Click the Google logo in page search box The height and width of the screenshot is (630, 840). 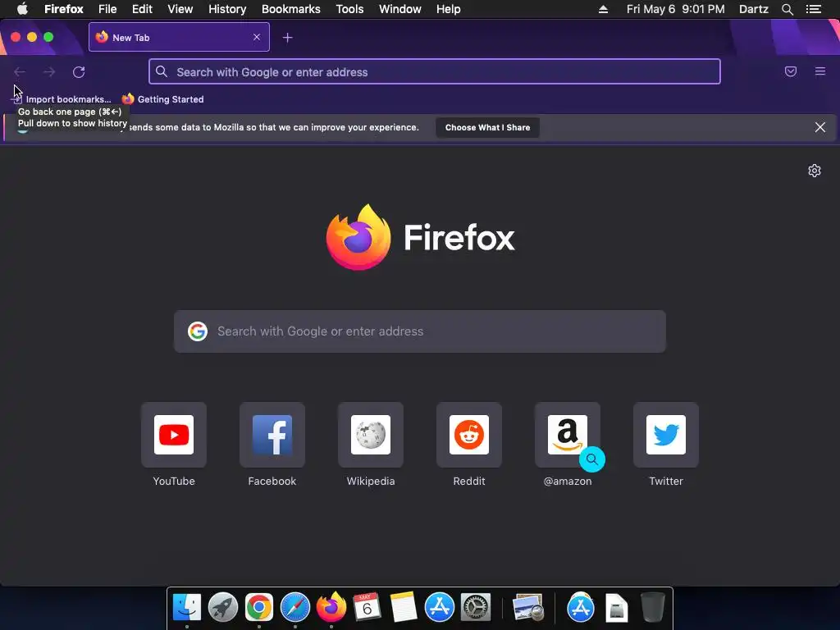pyautogui.click(x=198, y=331)
